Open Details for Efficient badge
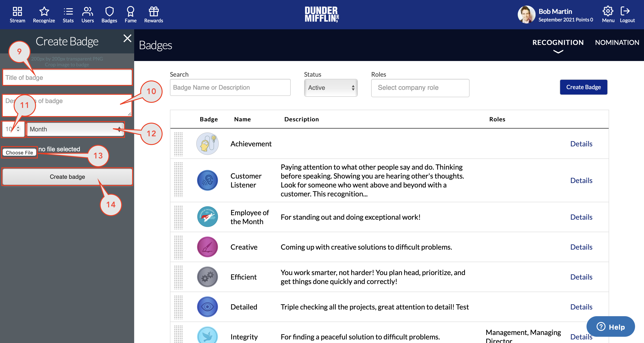The width and height of the screenshot is (644, 343). point(581,277)
